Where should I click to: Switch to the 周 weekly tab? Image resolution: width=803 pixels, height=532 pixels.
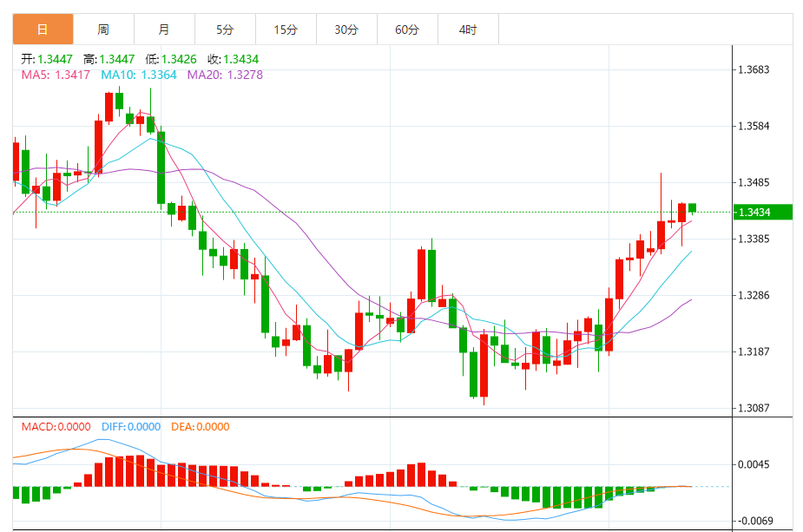103,30
